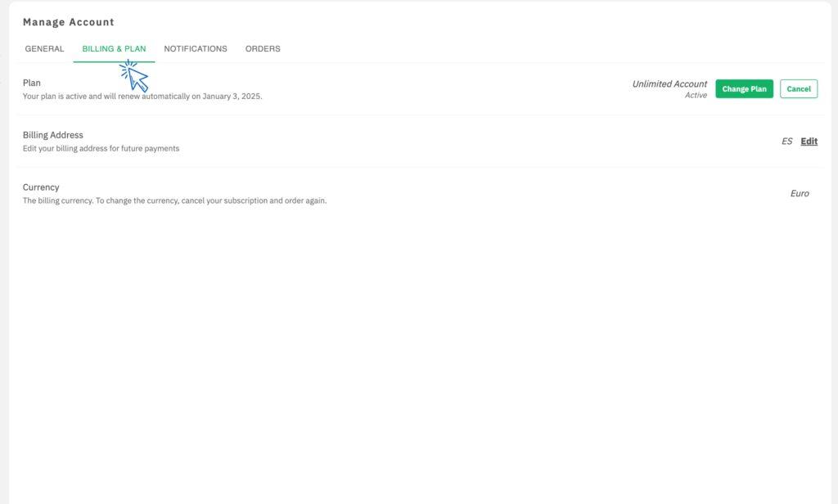Select the ES country code
The height and width of the screenshot is (504, 838).
(x=786, y=142)
